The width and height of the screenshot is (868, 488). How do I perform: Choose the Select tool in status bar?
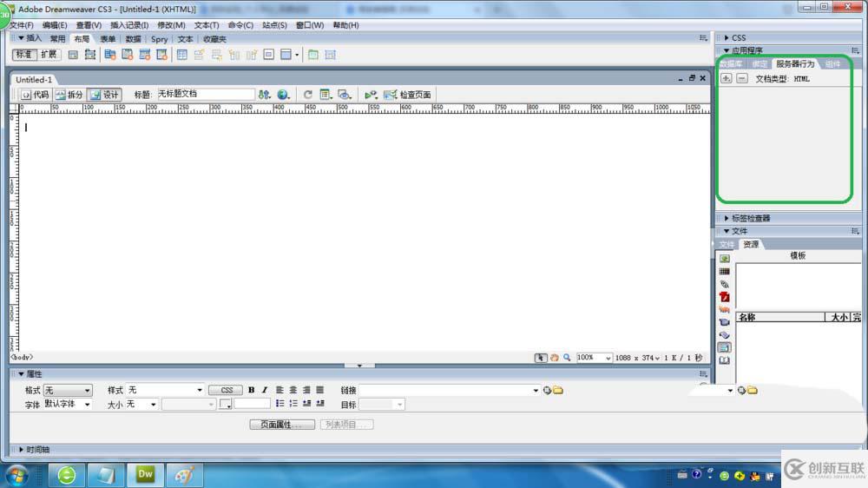540,358
